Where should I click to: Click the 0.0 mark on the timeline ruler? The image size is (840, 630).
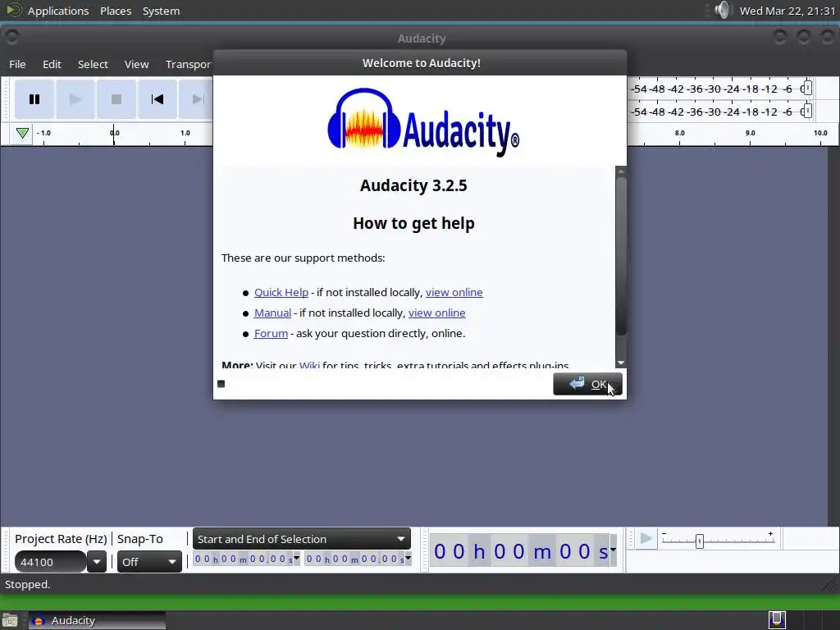tap(115, 133)
